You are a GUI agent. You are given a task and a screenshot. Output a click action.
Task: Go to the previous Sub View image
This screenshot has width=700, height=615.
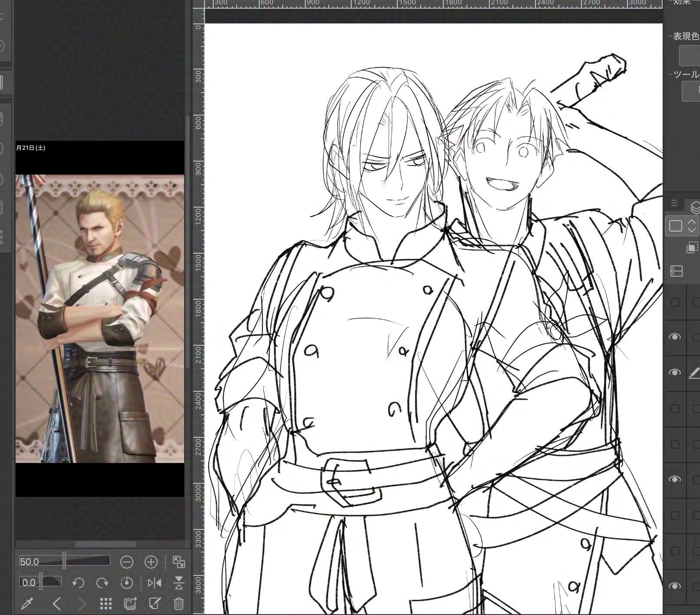point(56,603)
